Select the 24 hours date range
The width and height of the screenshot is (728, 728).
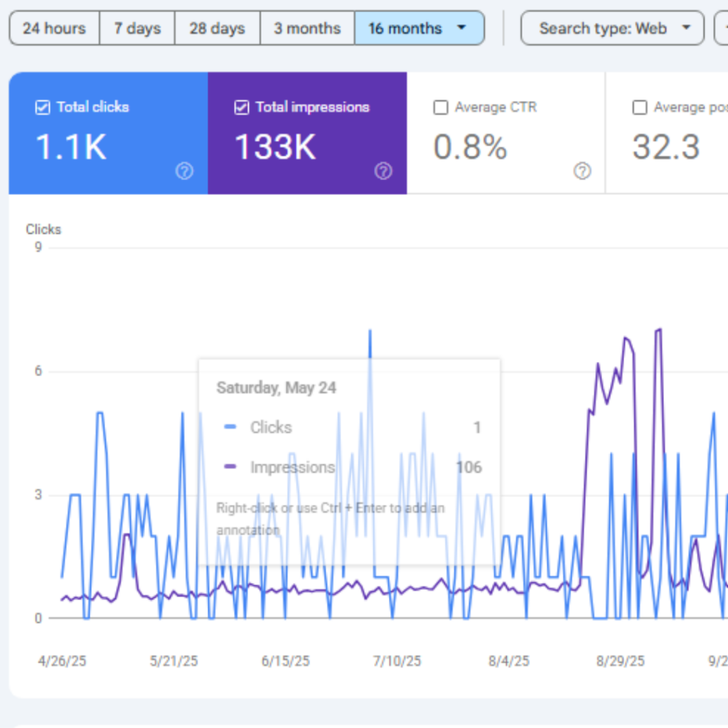pos(54,28)
